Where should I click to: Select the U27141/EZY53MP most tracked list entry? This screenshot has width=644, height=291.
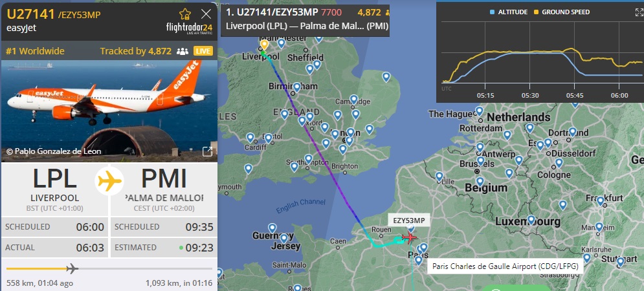305,21
